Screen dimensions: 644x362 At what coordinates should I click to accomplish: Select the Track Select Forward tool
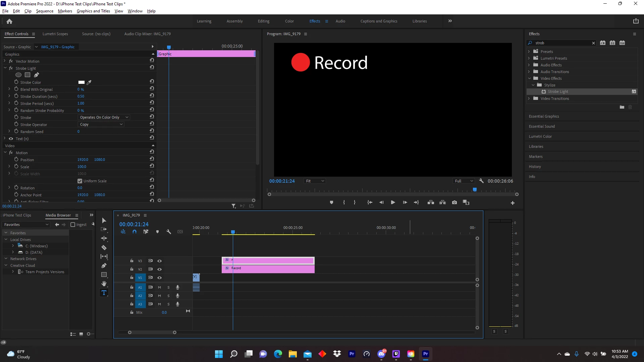point(104,229)
